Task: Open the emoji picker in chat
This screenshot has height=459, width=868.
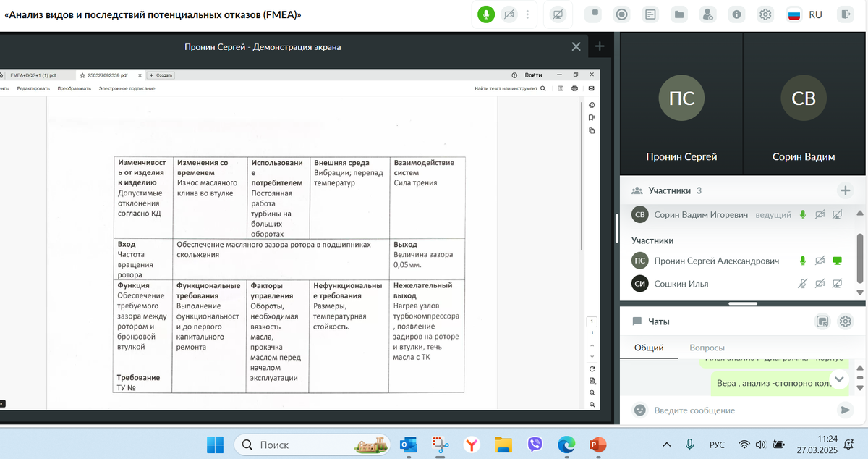Action: pyautogui.click(x=639, y=410)
